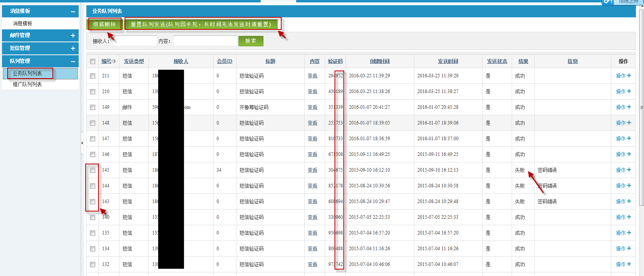The height and width of the screenshot is (276, 644).
Task: Click sort icon beside 编号 column header
Action: click(x=114, y=62)
